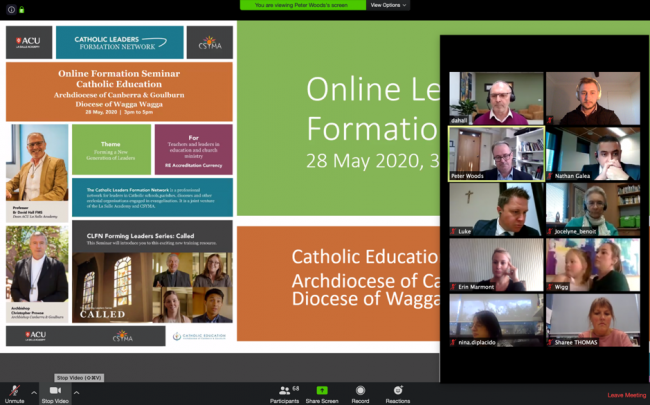650x405 pixels.
Task: Select the unnamed man with headphones video tile
Action: click(593, 98)
